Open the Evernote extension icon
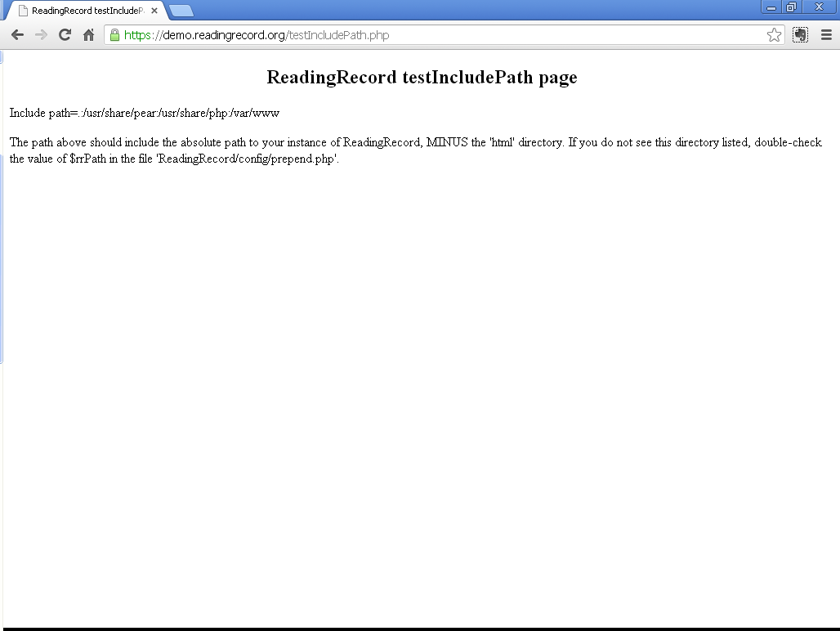Viewport: 840px width, 631px height. pos(800,35)
